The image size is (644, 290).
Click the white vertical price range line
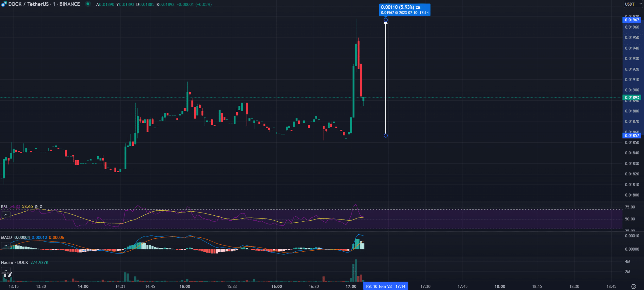(x=386, y=79)
